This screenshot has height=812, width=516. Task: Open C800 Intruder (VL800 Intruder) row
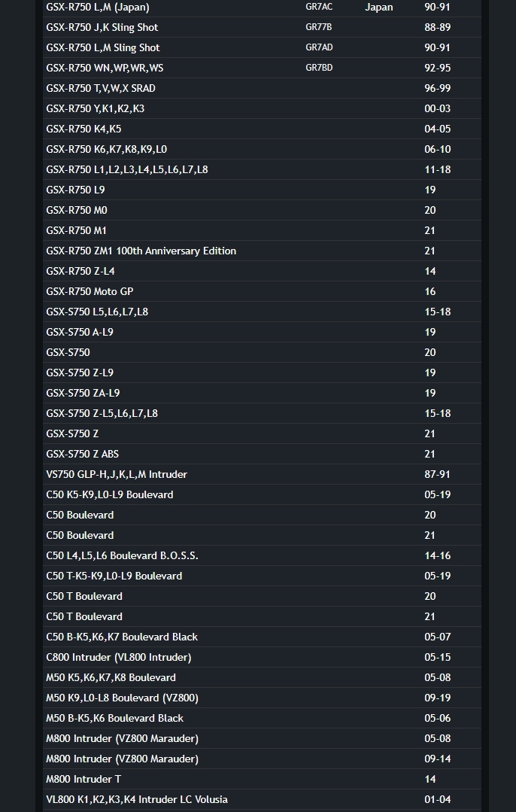click(119, 658)
